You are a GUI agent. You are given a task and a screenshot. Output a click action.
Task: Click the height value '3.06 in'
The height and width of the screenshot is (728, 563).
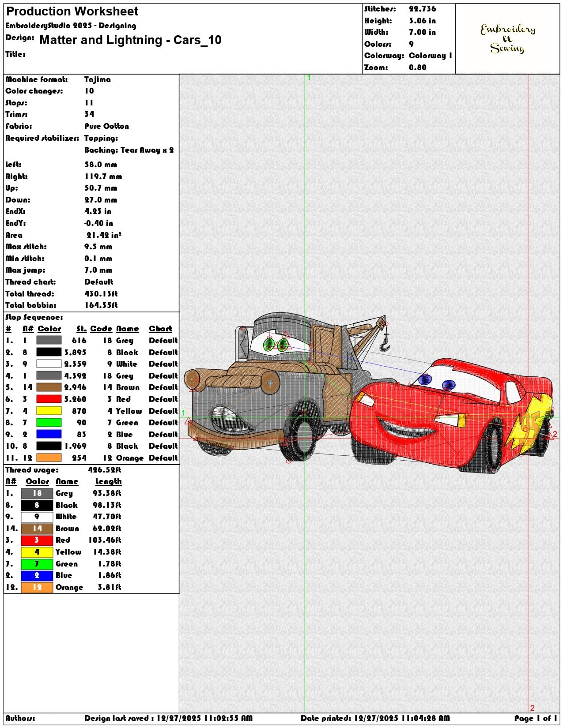(x=422, y=21)
